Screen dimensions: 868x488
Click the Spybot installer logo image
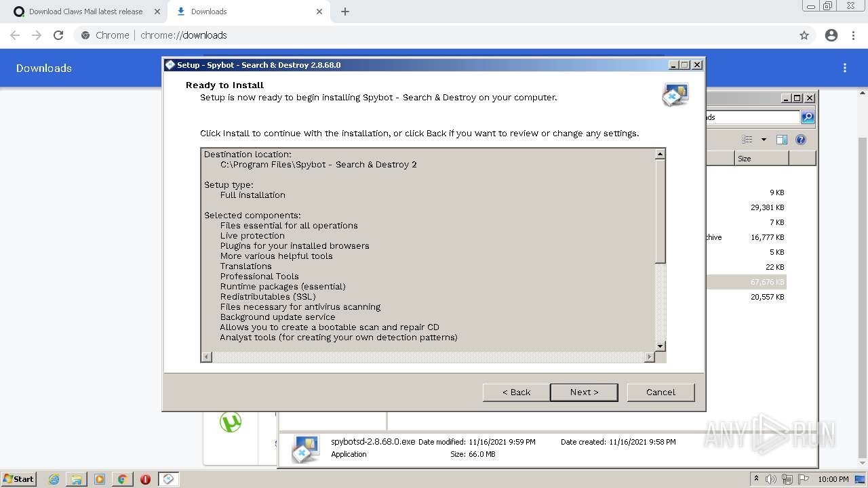coord(675,94)
